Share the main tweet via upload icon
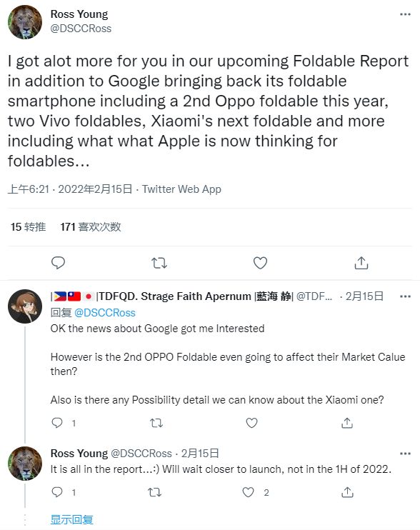The width and height of the screenshot is (420, 530). (361, 263)
